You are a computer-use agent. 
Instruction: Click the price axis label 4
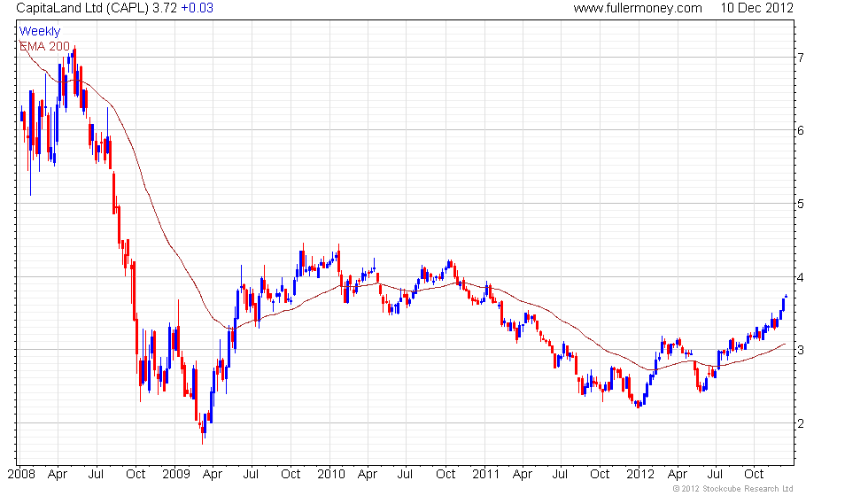click(x=801, y=277)
